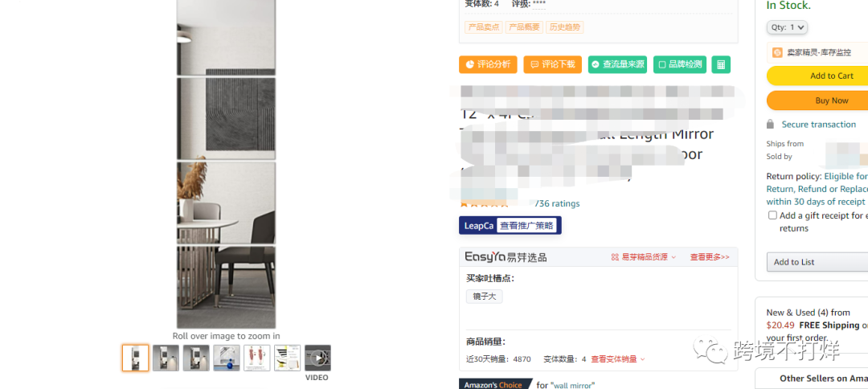Click the 卖家精灵 orange logo icon

[x=777, y=52]
